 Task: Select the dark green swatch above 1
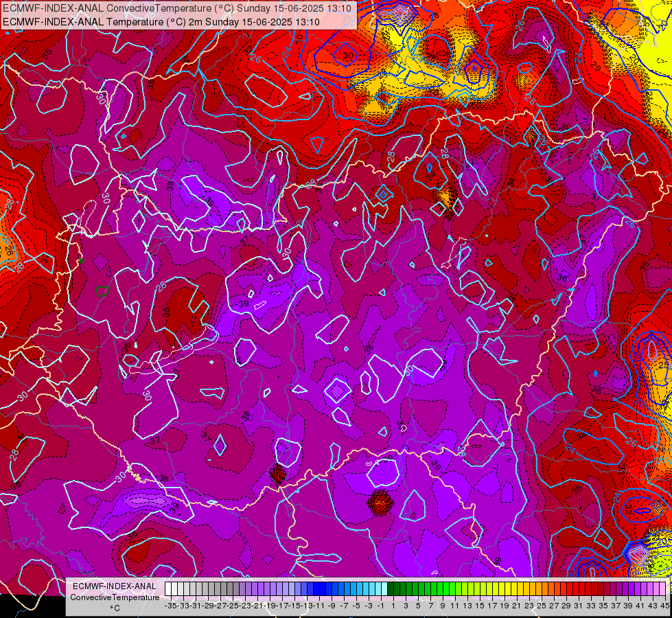pos(391,588)
